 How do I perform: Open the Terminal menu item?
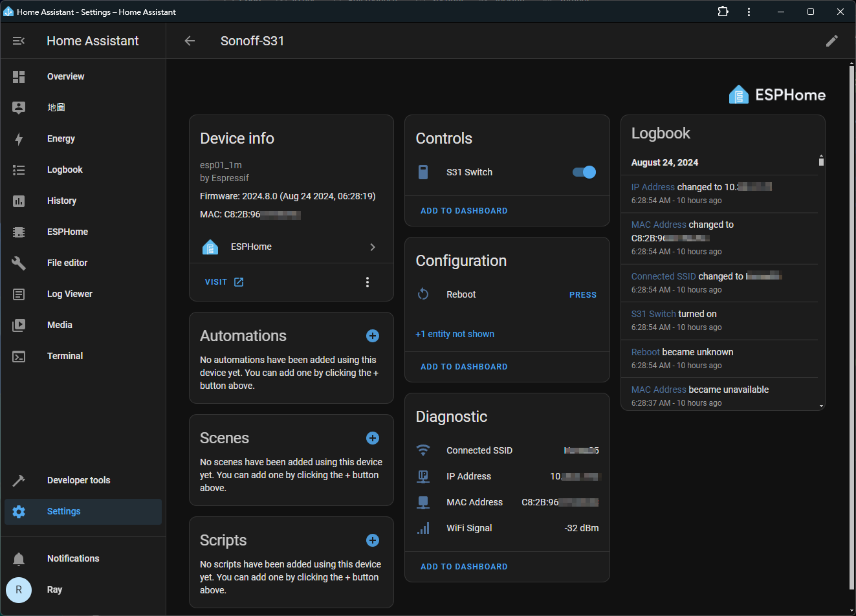tap(83, 356)
